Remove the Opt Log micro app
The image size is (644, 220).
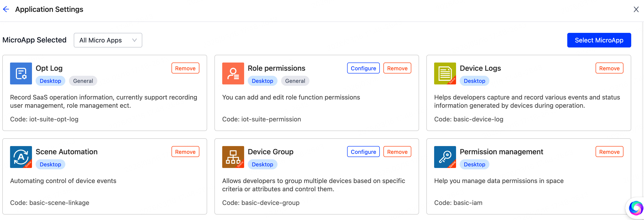(x=185, y=68)
